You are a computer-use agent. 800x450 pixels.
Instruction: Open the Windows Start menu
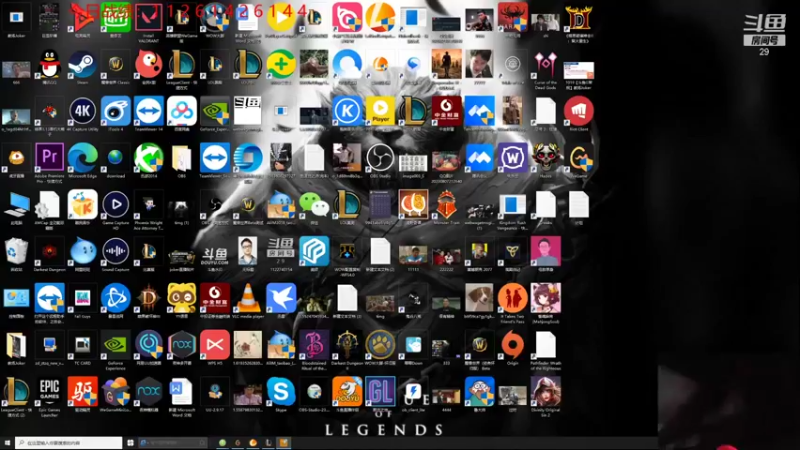(x=7, y=443)
